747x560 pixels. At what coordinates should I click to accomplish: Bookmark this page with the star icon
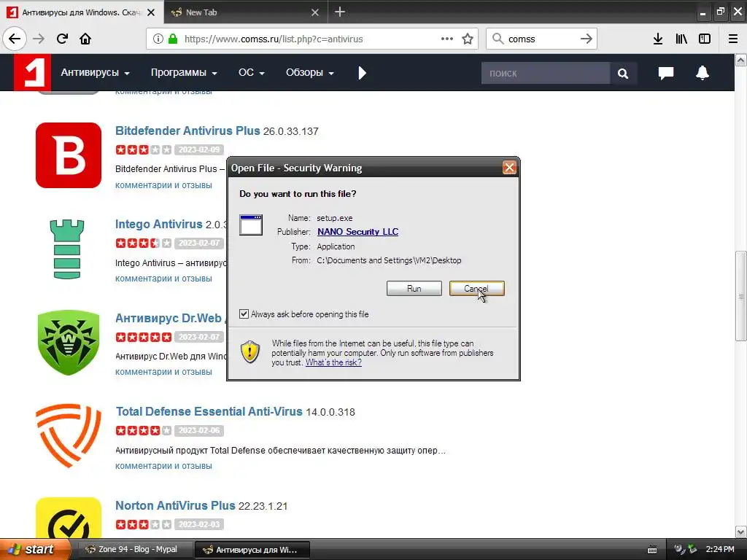click(x=468, y=39)
